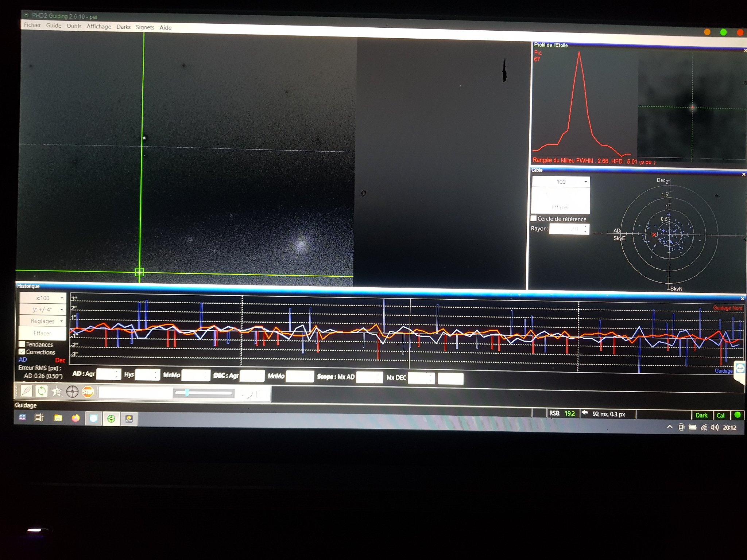Image resolution: width=747 pixels, height=560 pixels.
Task: Click the DEC MnMo input field
Action: coord(300,377)
